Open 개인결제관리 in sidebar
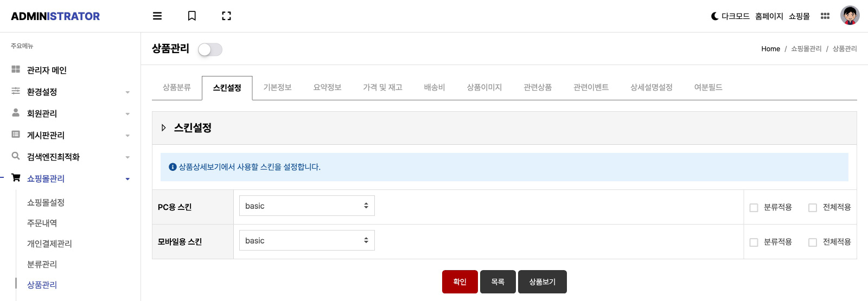 point(49,244)
